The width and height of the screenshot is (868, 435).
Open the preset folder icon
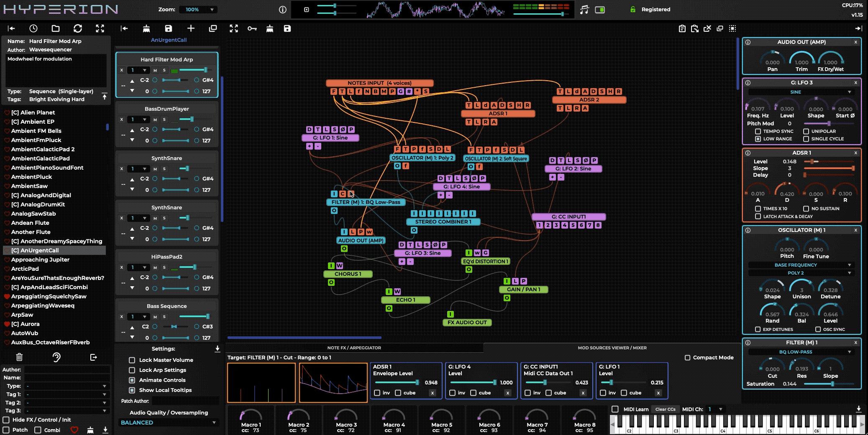pyautogui.click(x=56, y=28)
